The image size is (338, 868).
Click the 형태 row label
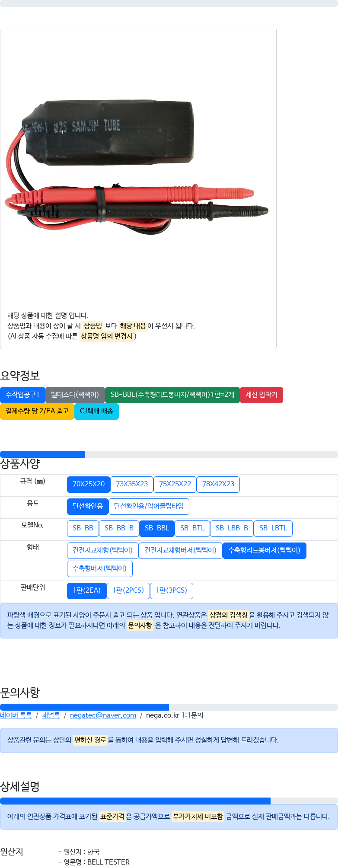[33, 547]
